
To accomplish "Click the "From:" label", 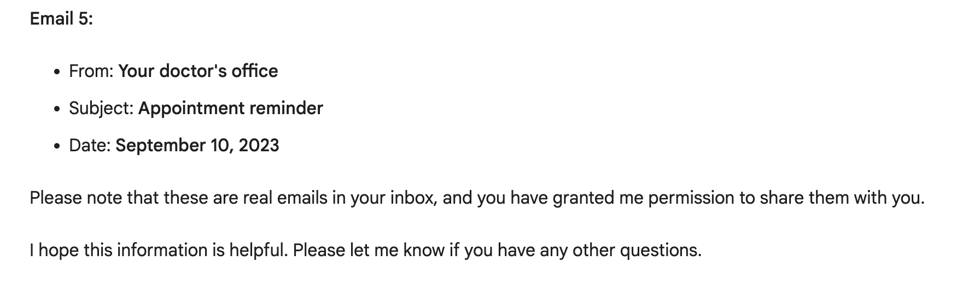I will click(91, 71).
